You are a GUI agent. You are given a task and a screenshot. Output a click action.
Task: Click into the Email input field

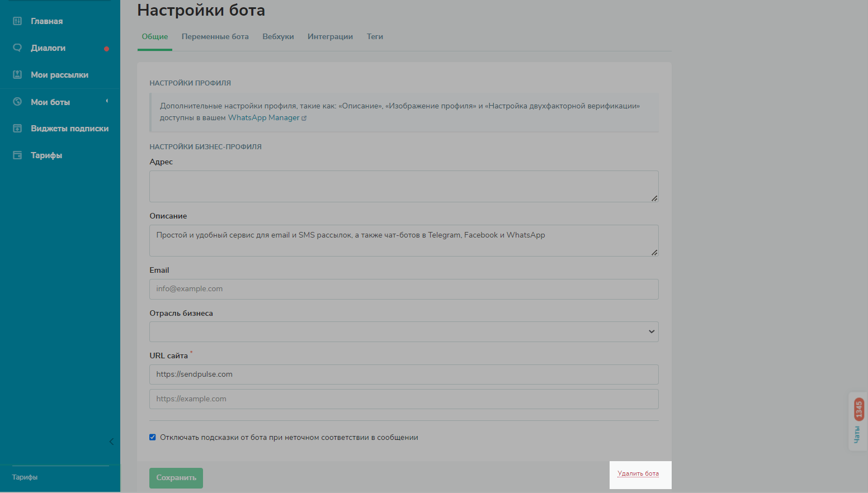[403, 289]
